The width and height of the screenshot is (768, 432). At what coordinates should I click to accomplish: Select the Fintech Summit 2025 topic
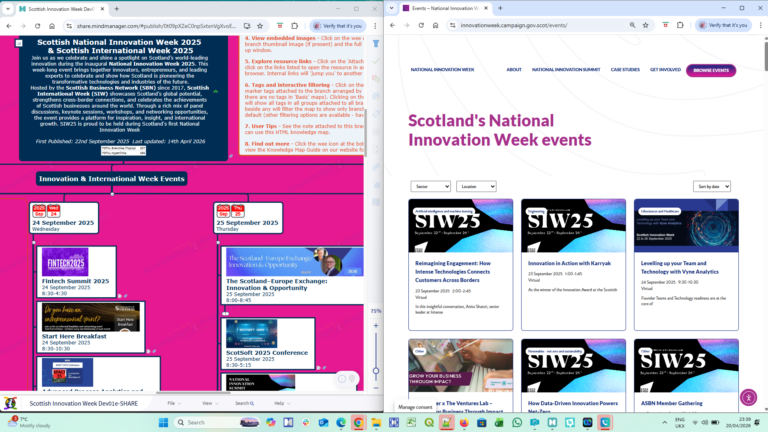click(x=76, y=272)
